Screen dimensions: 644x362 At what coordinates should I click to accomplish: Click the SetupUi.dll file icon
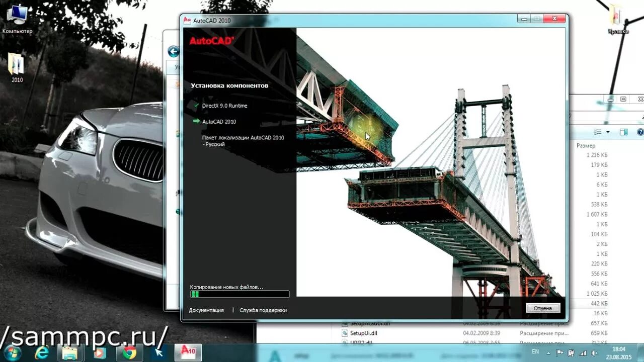click(x=345, y=333)
